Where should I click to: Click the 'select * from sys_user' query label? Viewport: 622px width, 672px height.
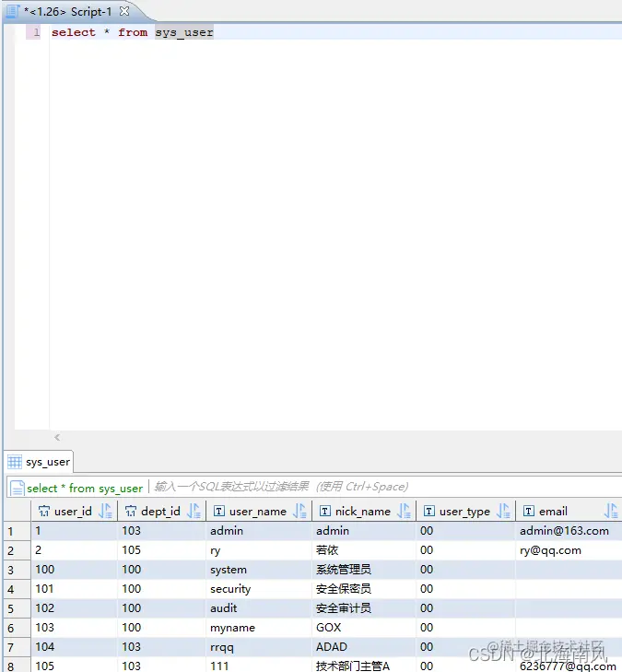click(x=85, y=489)
